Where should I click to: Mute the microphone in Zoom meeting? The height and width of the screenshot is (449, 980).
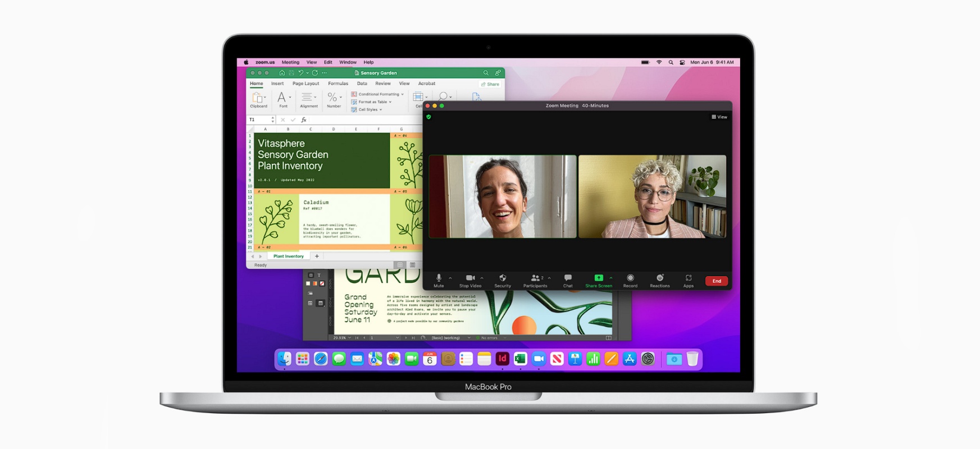pyautogui.click(x=439, y=281)
